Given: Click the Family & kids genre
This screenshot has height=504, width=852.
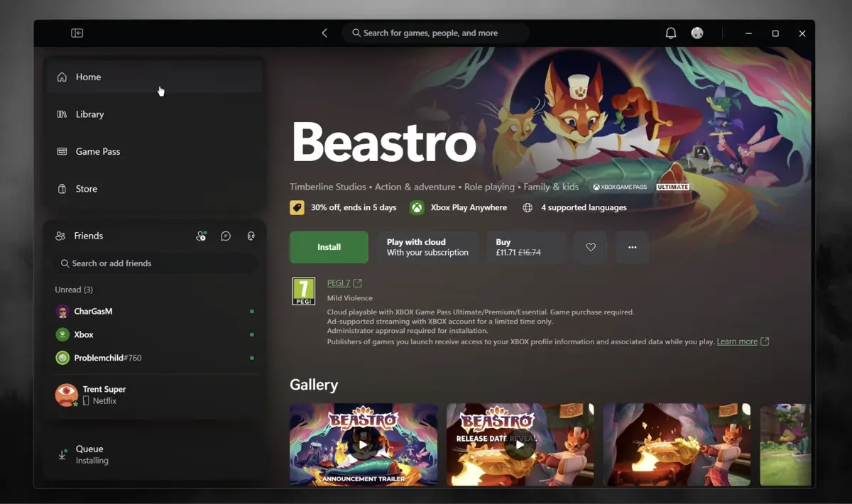Looking at the screenshot, I should (551, 187).
